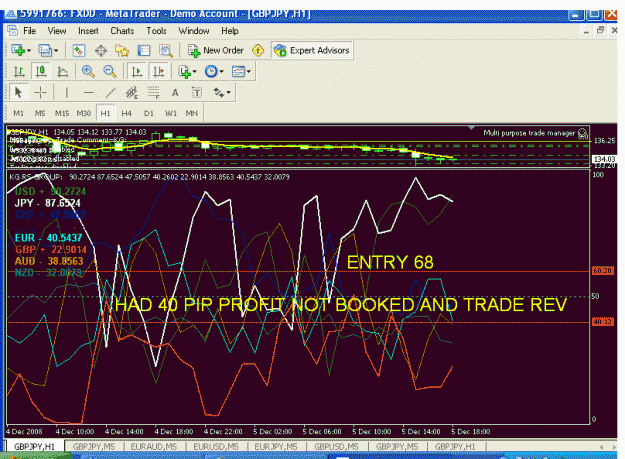Open the Charts menu

(x=122, y=31)
